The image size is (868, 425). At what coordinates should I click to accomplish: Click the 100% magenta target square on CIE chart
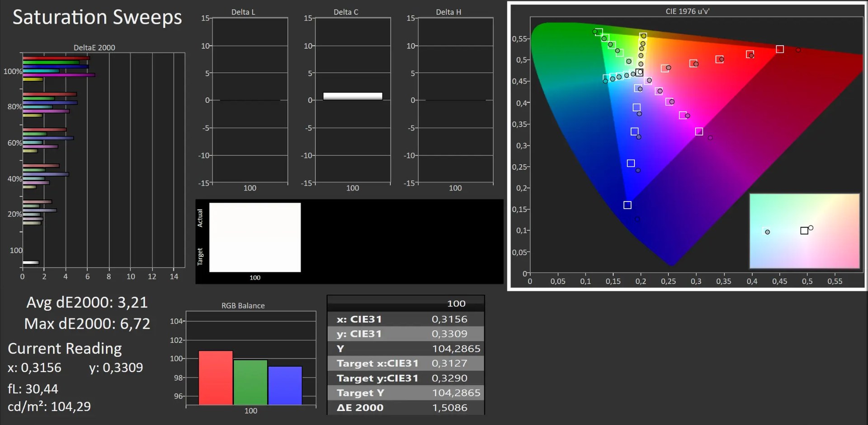(699, 131)
